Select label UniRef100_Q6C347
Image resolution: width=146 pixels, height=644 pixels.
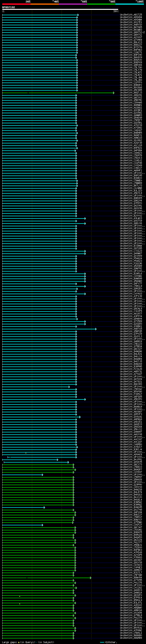131,527
